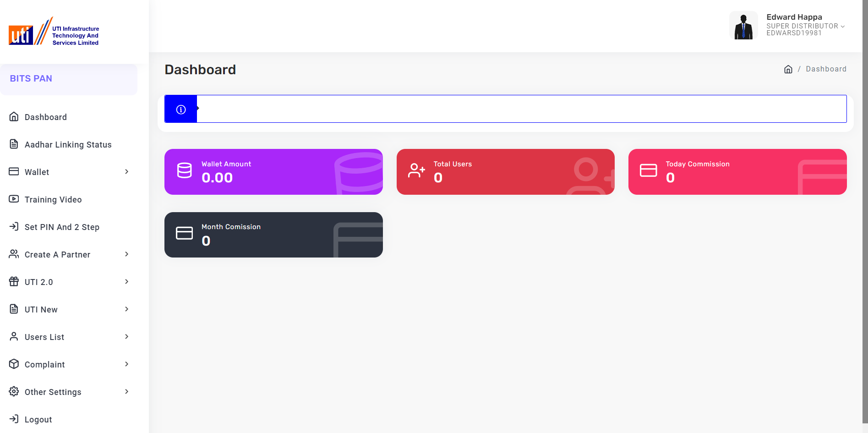Click the home icon in the breadcrumb

(x=788, y=69)
